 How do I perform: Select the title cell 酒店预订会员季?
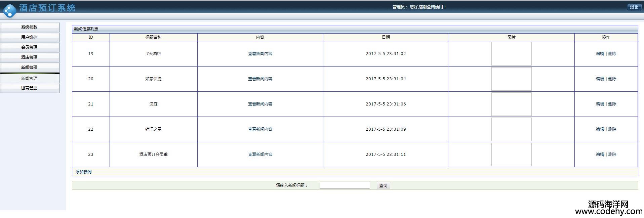153,155
